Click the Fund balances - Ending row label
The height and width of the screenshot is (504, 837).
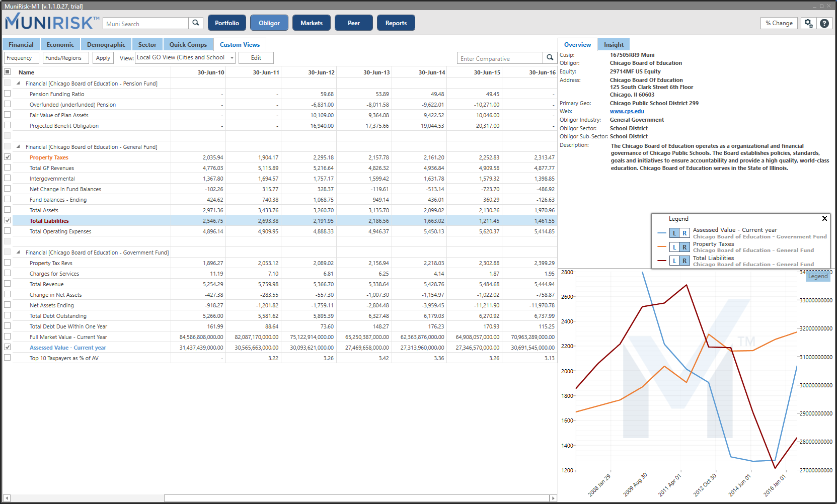pos(58,200)
